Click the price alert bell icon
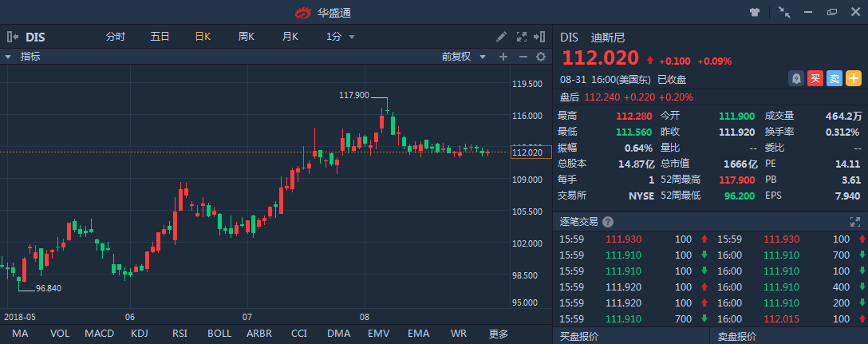 796,79
